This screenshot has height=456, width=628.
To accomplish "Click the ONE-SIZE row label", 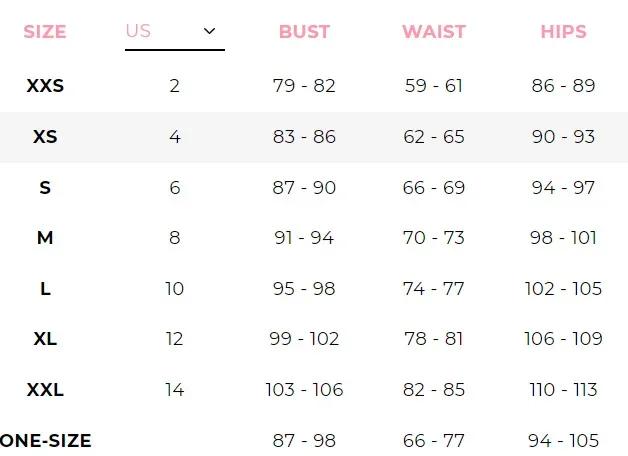I will pos(46,440).
